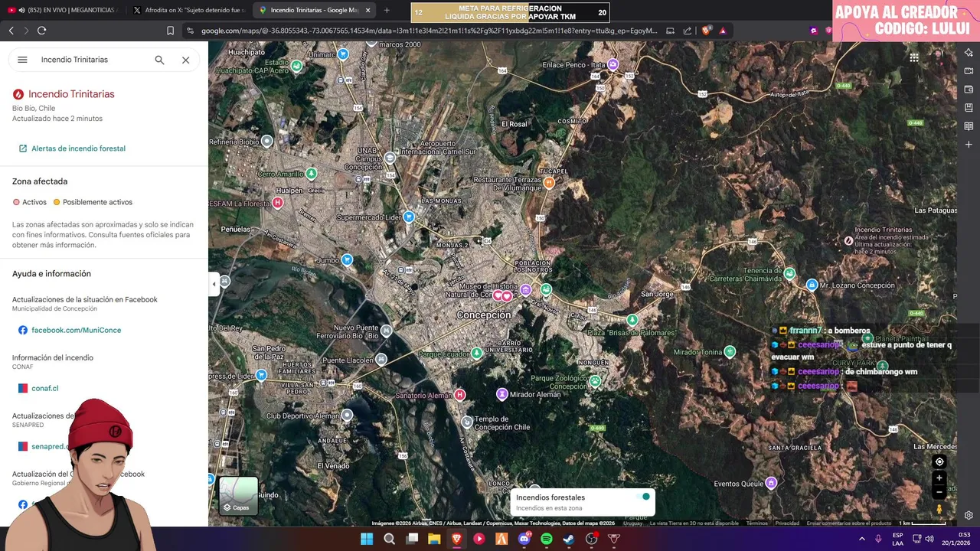The height and width of the screenshot is (551, 980).
Task: Select the Eventos Queule marker
Action: pos(772,483)
